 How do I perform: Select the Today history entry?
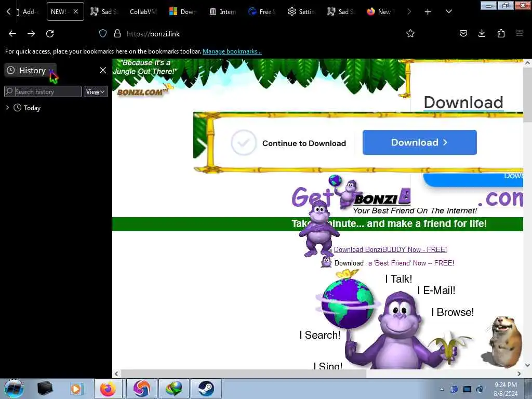[32, 108]
